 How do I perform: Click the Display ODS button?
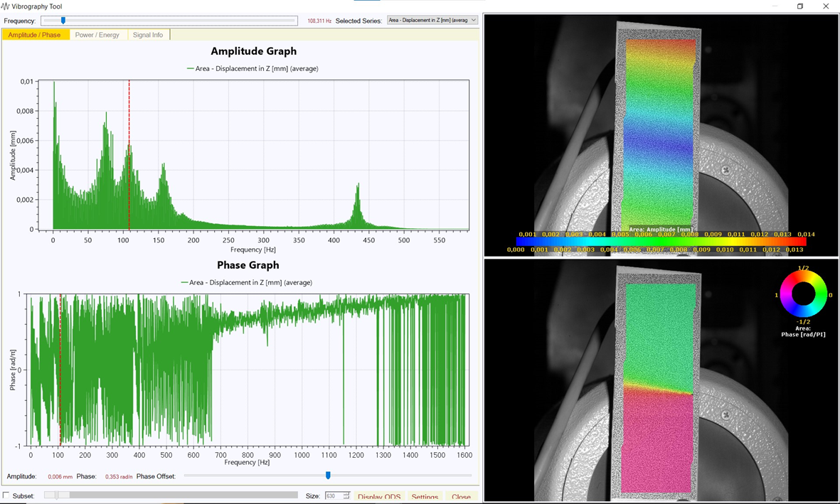click(378, 497)
